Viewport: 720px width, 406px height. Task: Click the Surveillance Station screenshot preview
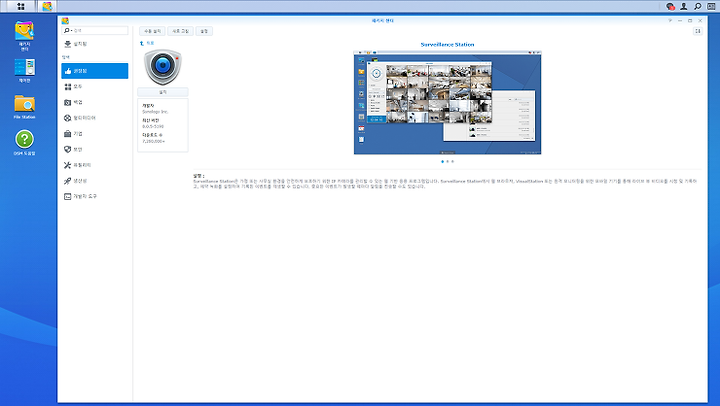pyautogui.click(x=447, y=102)
